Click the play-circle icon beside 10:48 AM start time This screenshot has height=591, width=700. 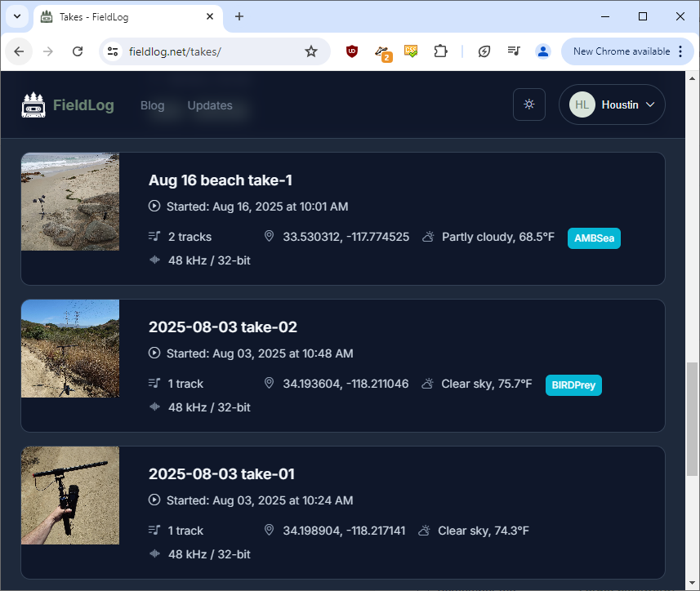click(x=154, y=353)
